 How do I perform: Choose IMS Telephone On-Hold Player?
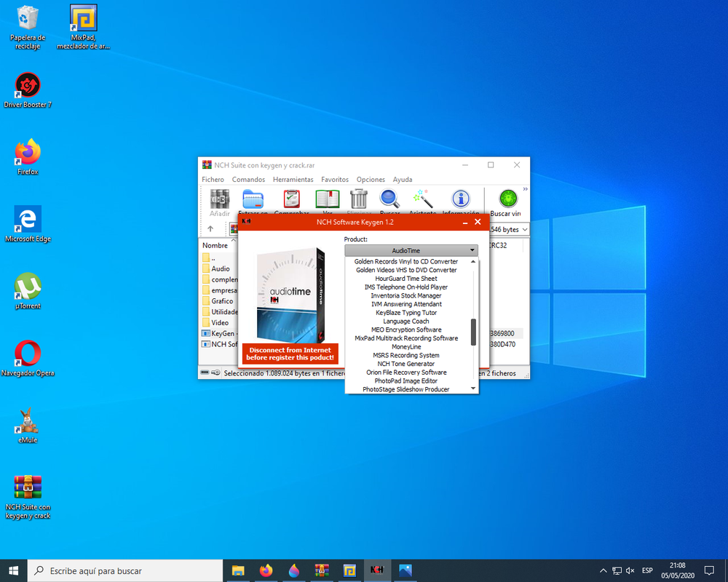click(x=406, y=287)
